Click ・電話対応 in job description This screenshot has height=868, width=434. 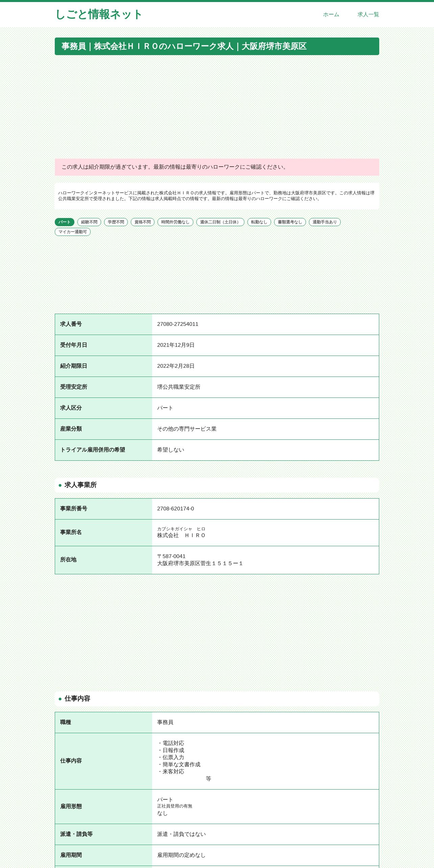tap(171, 743)
